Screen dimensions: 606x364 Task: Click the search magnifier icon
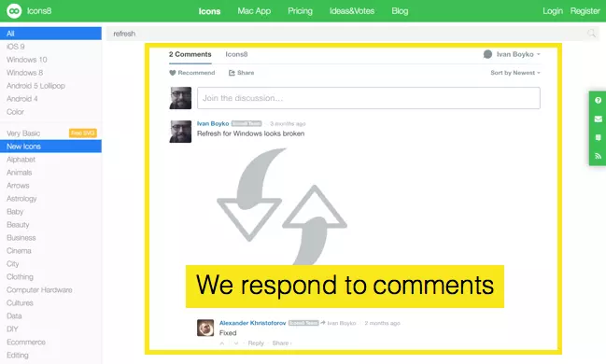tap(591, 34)
